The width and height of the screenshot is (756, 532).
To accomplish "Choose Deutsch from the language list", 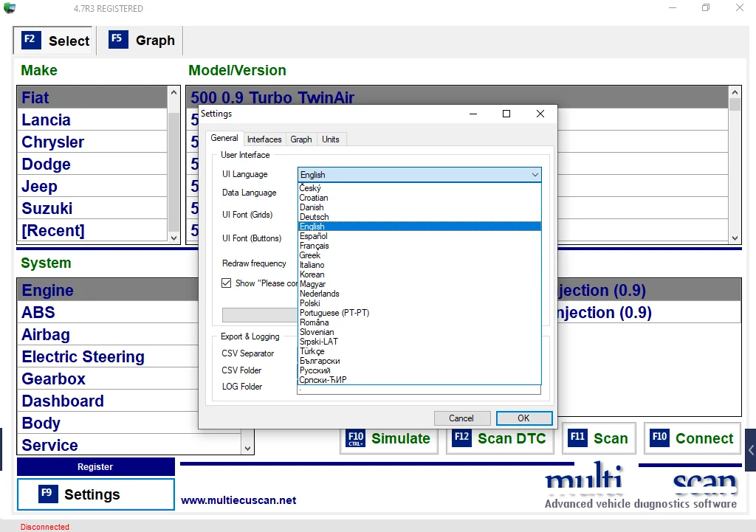I will 419,217.
